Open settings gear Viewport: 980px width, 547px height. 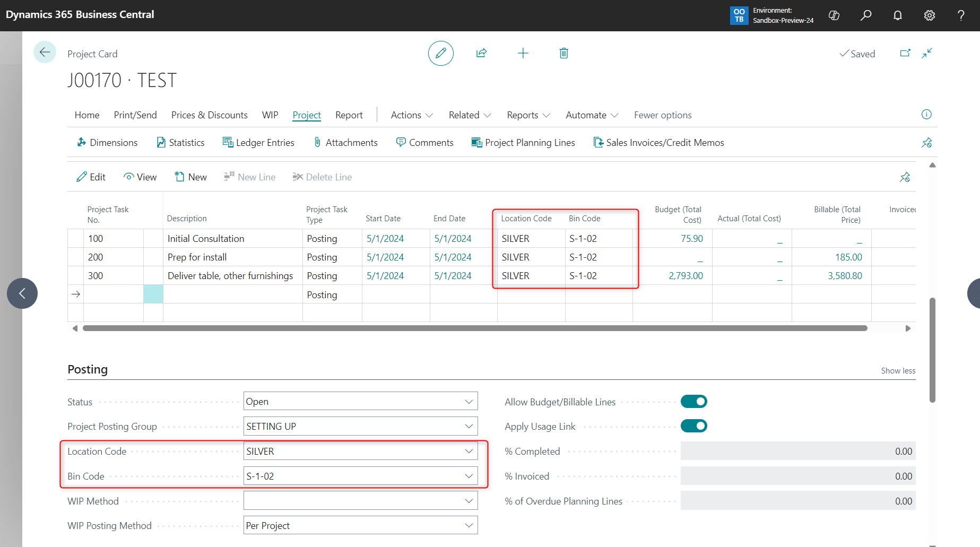[x=930, y=15]
